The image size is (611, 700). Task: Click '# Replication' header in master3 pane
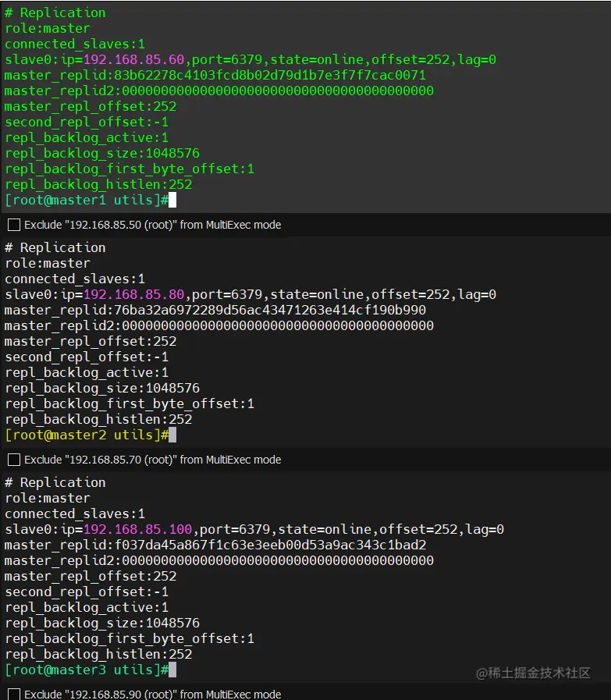[55, 482]
